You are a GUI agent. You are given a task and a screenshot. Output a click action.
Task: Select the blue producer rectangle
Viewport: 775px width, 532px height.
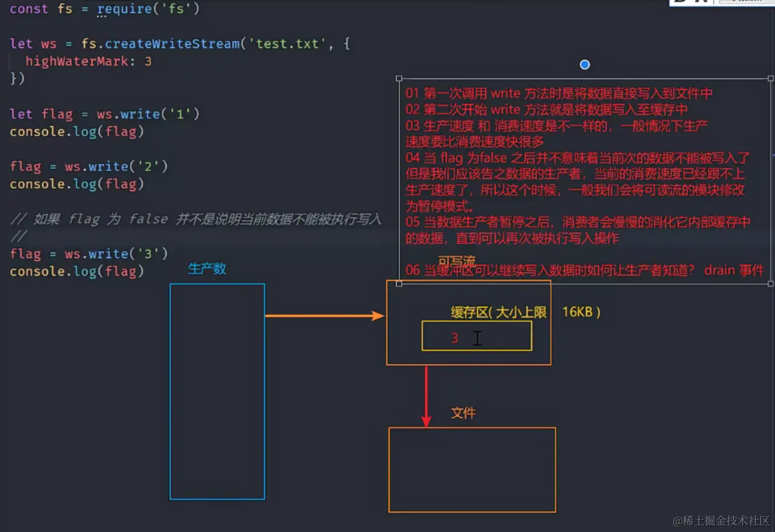tap(217, 391)
